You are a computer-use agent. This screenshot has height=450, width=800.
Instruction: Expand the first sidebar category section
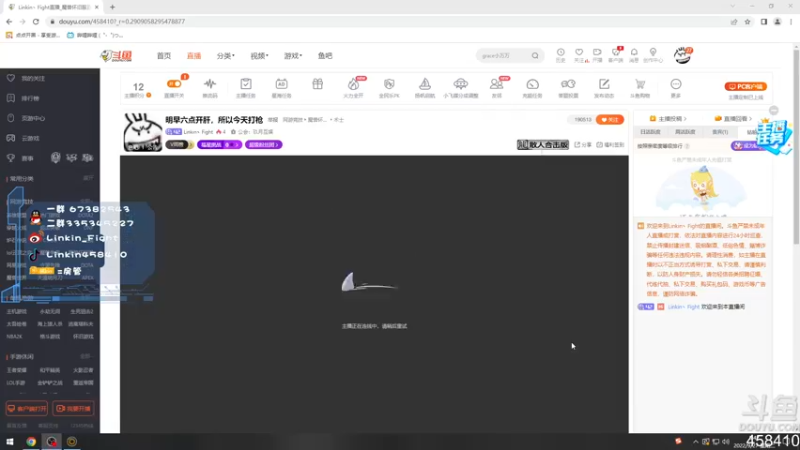(x=88, y=178)
